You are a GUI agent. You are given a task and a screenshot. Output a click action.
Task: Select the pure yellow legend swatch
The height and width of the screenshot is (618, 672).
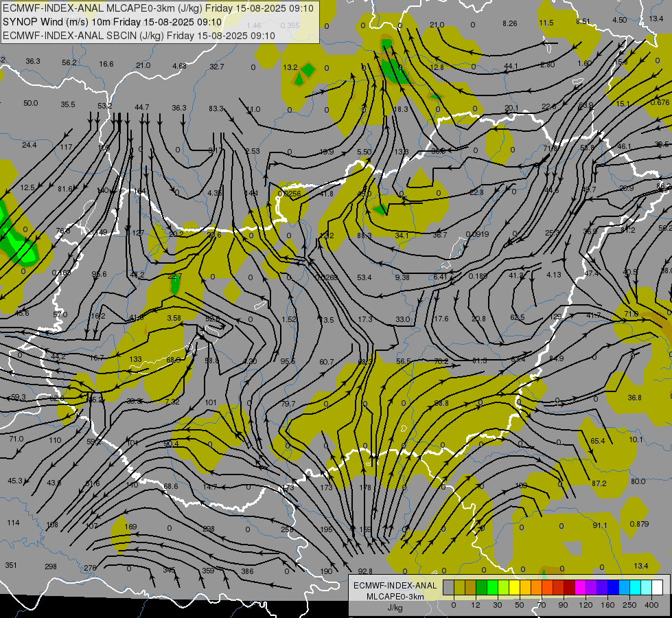tap(514, 588)
